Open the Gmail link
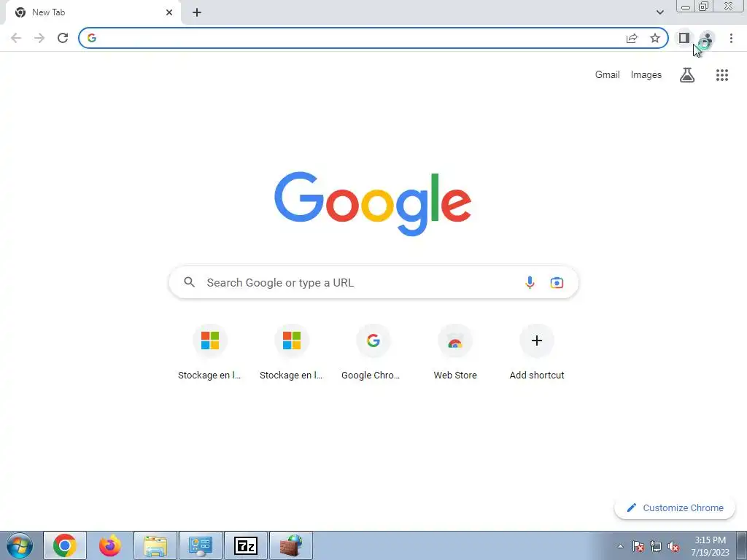The width and height of the screenshot is (747, 560). [x=607, y=75]
